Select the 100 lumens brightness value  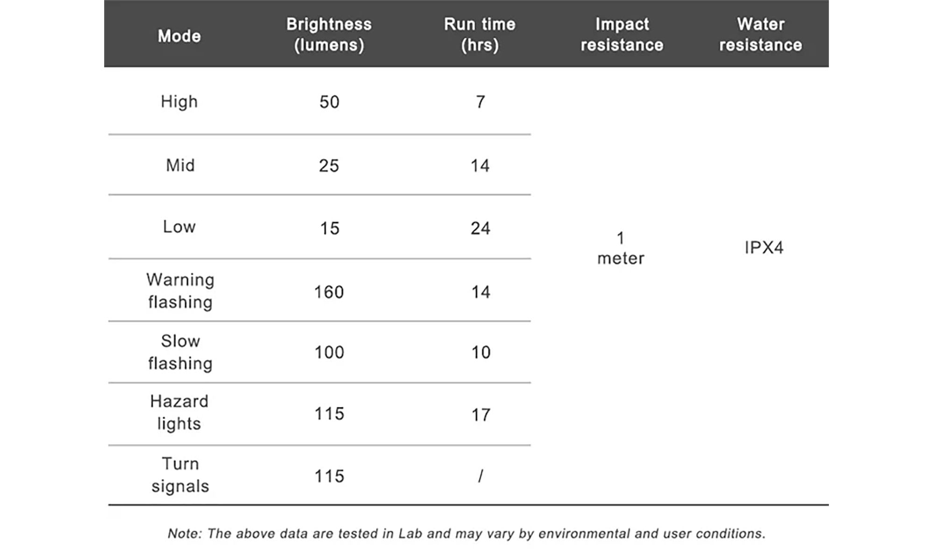coord(329,352)
